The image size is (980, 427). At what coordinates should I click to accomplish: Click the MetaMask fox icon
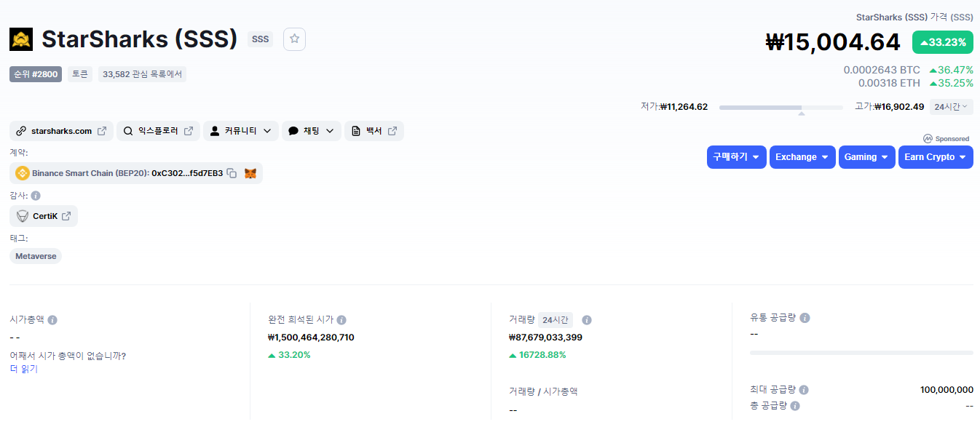(x=250, y=173)
